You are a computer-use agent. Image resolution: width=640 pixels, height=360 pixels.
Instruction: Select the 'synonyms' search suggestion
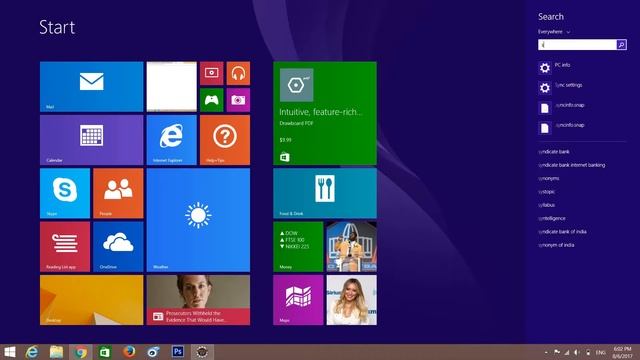pyautogui.click(x=549, y=178)
